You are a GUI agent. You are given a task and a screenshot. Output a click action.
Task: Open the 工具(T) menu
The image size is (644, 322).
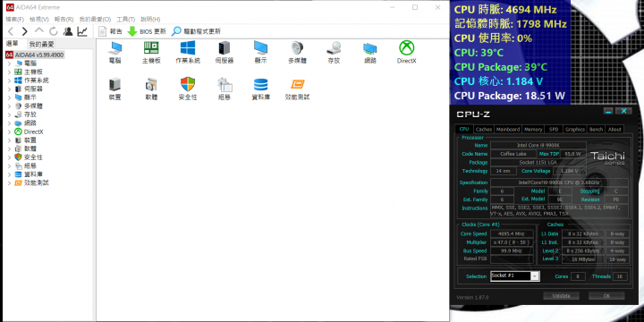coord(126,20)
